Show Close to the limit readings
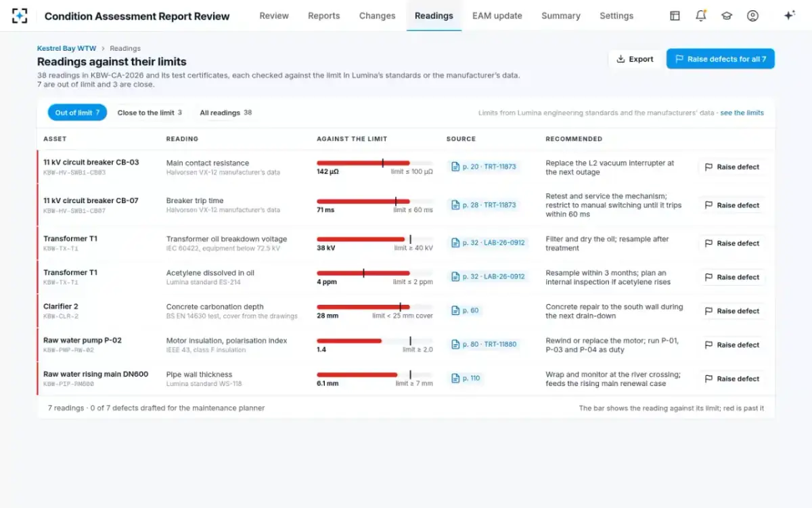Viewport: 812px width, 508px height. click(x=150, y=112)
